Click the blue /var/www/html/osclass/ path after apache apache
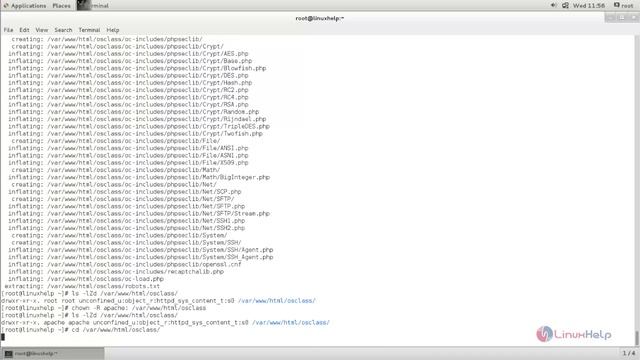The image size is (640, 360). tap(291, 322)
